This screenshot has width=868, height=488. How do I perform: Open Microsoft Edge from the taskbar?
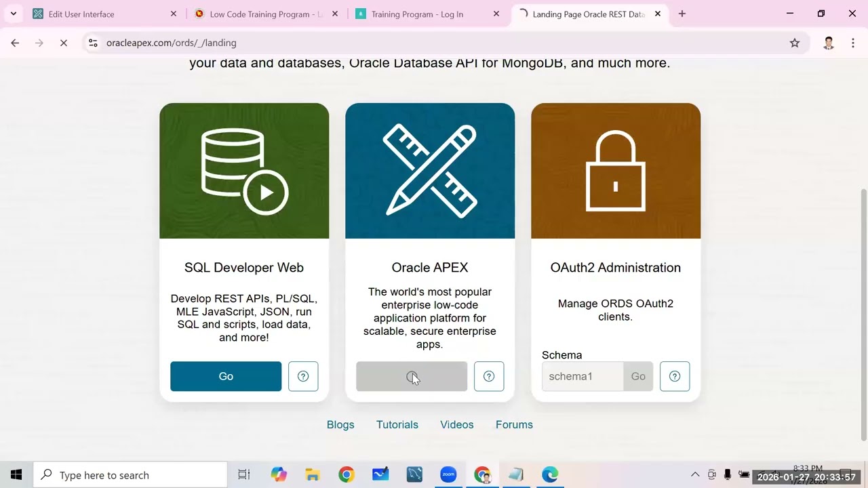[x=550, y=474]
